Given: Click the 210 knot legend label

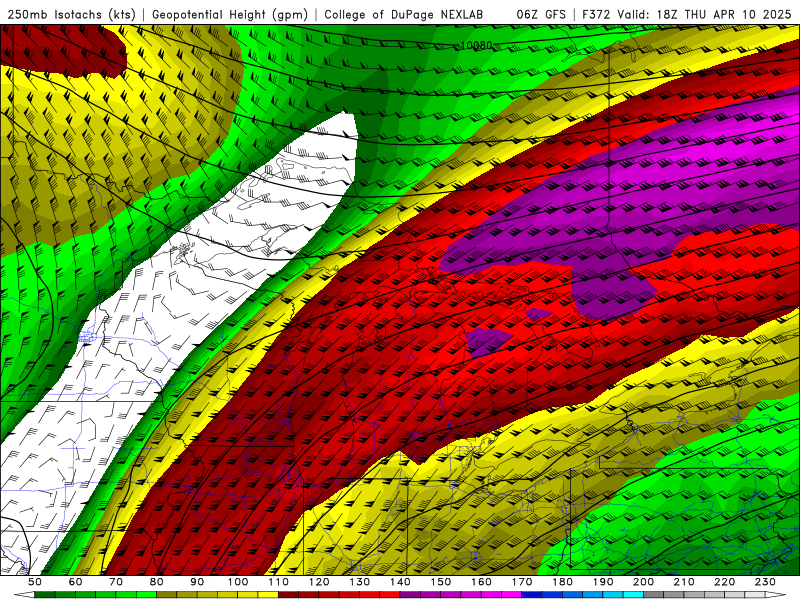Looking at the screenshot, I should click(684, 582).
